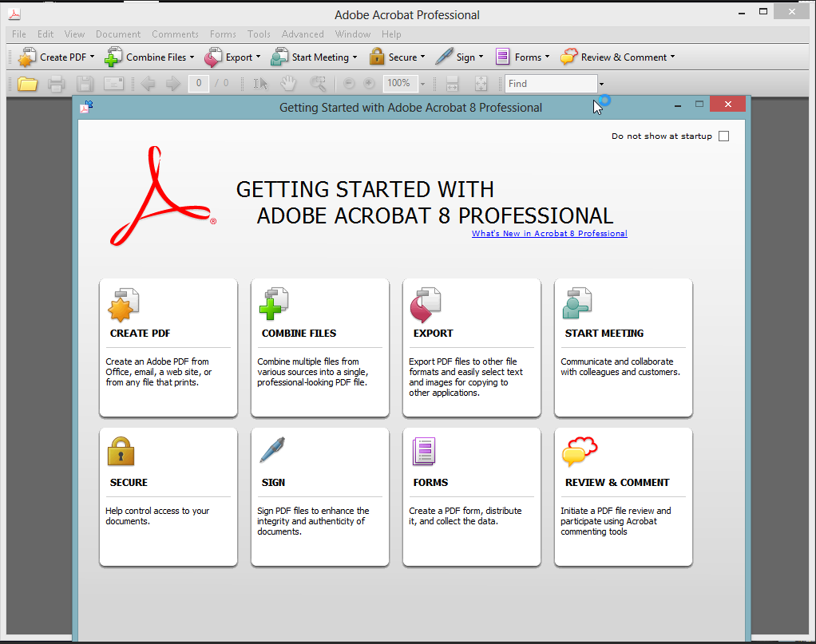816x644 pixels.
Task: Click the Email envelope icon
Action: coord(113,83)
